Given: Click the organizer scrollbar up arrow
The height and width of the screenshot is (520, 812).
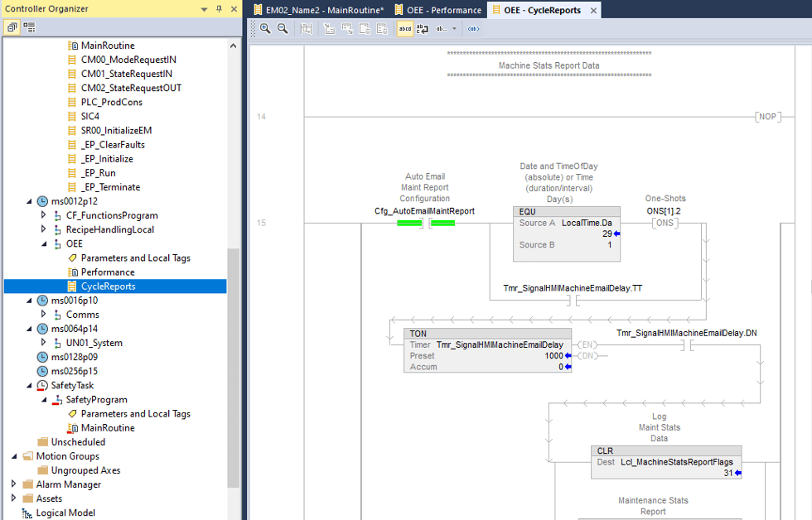Looking at the screenshot, I should pyautogui.click(x=234, y=46).
